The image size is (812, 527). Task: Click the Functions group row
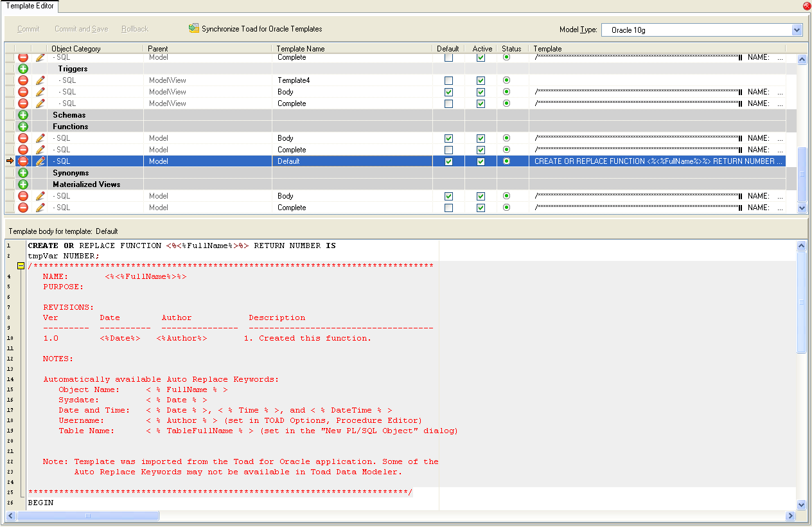(71, 127)
